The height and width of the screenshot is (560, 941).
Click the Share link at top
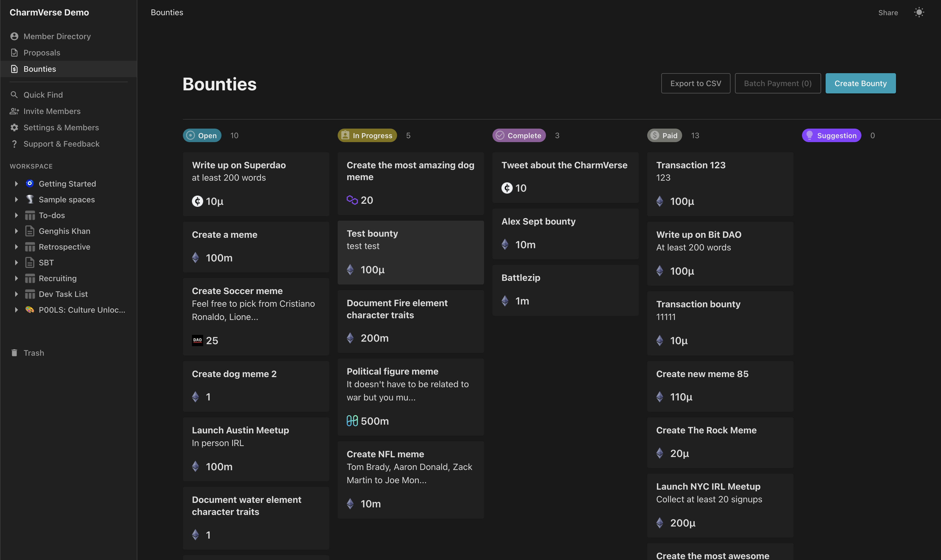(x=888, y=13)
